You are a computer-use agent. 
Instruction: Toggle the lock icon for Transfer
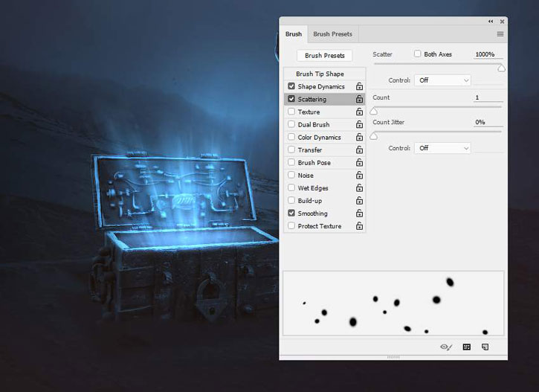[359, 150]
